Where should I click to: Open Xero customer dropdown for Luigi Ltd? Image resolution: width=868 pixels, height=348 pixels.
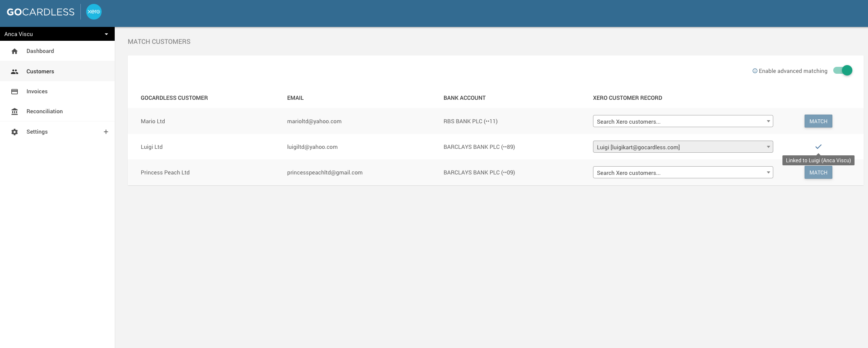pos(683,147)
